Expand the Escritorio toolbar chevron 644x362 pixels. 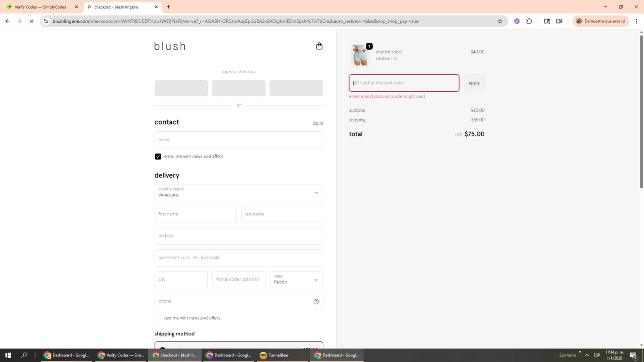[x=580, y=352]
